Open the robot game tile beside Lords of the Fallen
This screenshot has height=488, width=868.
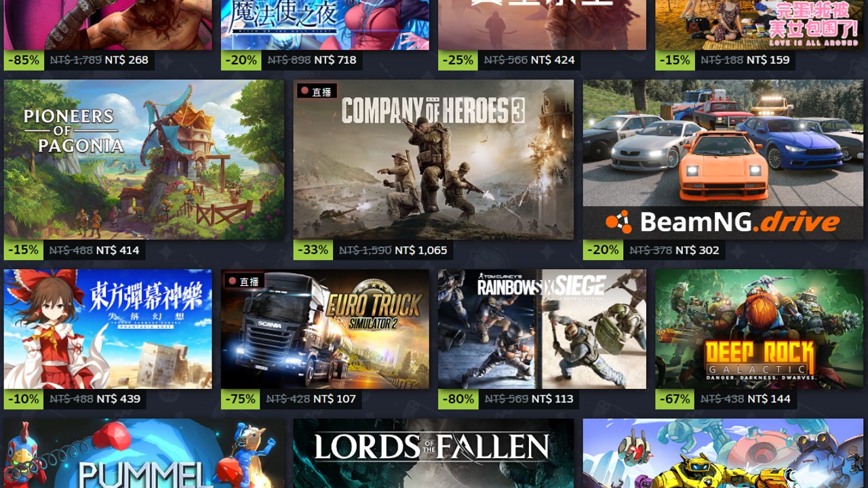pyautogui.click(x=723, y=453)
